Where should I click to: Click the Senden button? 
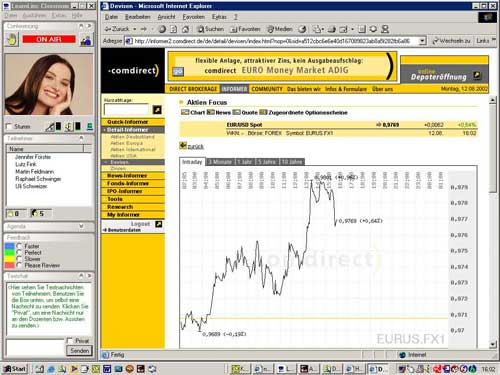79,351
